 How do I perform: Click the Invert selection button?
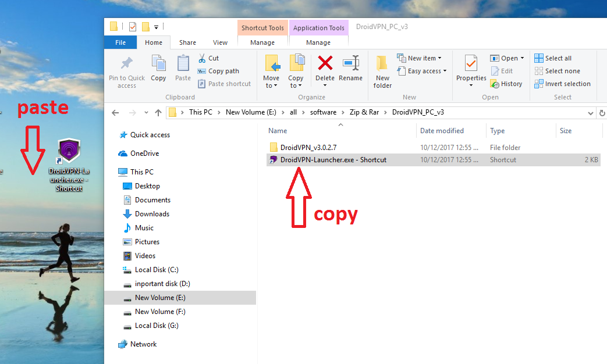(x=562, y=84)
